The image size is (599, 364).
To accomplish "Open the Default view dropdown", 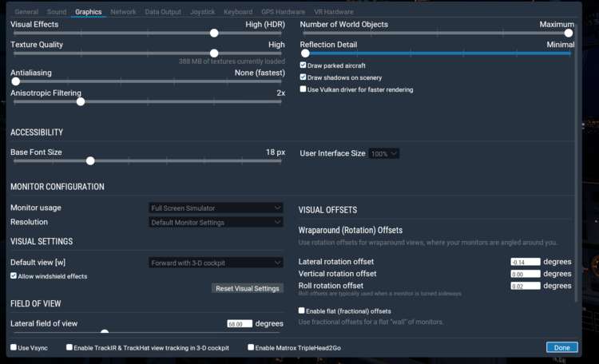I will [216, 263].
